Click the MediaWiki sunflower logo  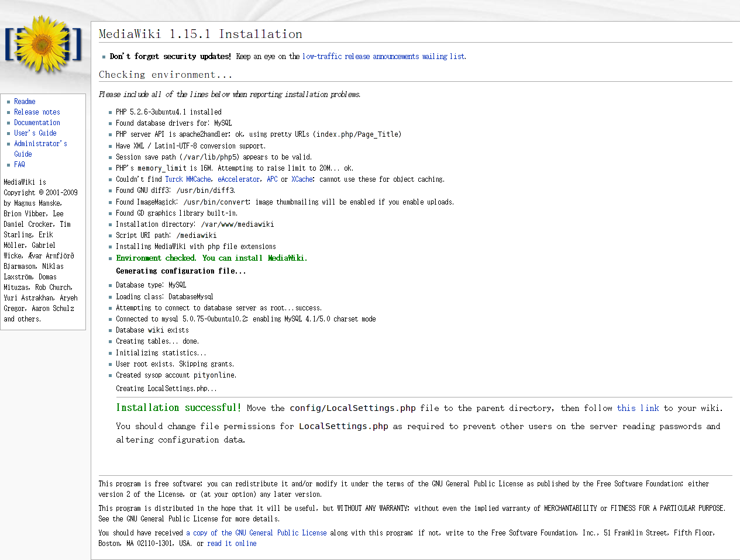[43, 44]
